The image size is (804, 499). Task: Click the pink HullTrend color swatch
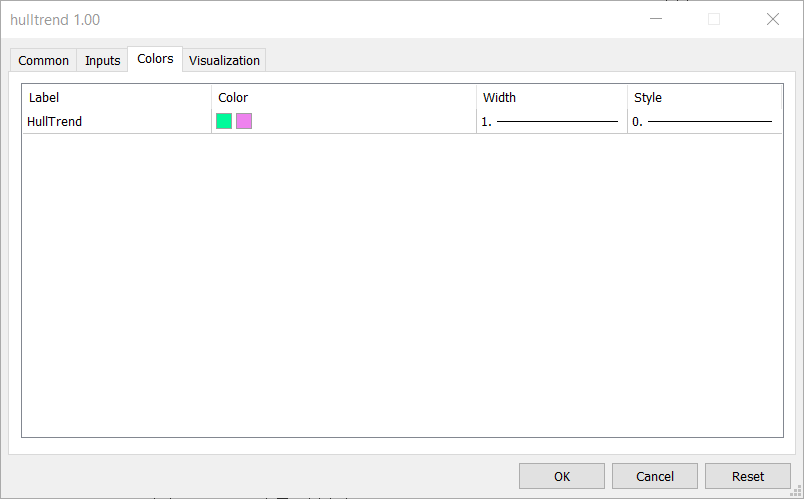coord(244,121)
